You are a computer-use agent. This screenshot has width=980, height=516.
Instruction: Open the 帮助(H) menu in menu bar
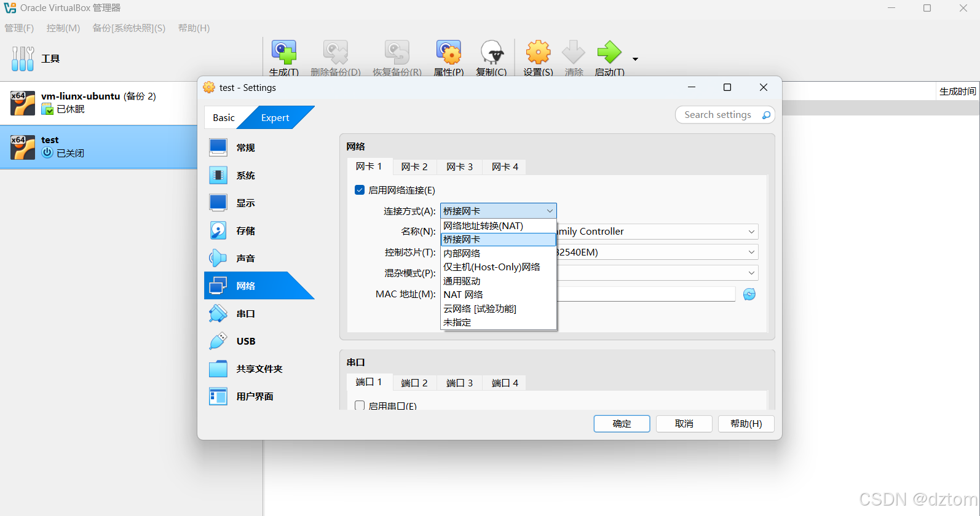click(194, 28)
